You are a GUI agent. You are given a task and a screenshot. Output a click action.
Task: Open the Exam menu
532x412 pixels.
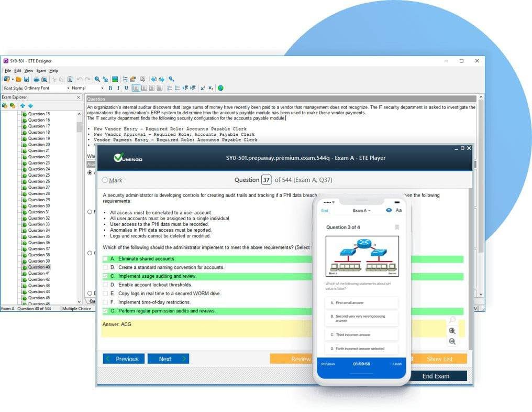pos(41,70)
